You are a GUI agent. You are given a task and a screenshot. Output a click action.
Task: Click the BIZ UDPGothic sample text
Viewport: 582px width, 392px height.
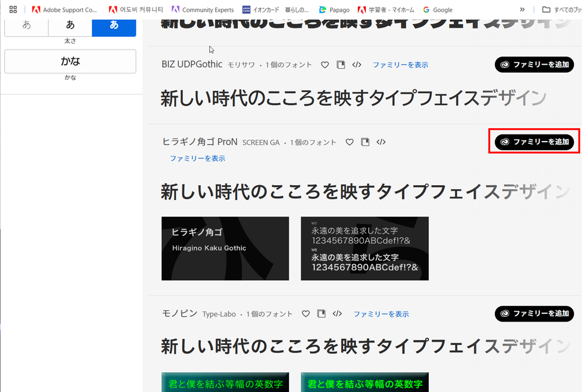354,98
